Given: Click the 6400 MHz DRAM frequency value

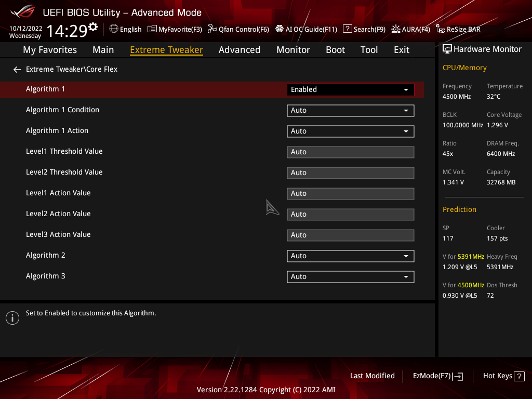Looking at the screenshot, I should (501, 154).
